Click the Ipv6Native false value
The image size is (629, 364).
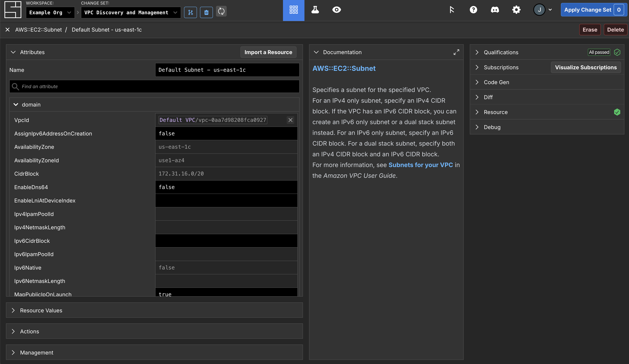[226, 268]
